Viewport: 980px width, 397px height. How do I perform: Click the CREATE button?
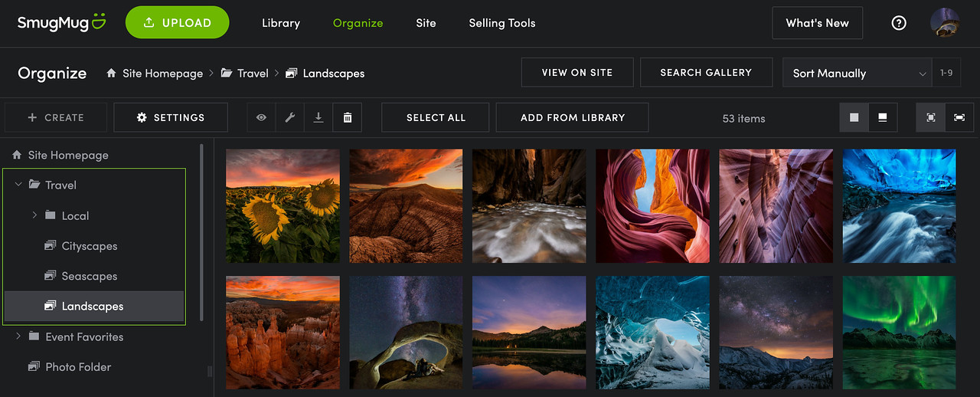coord(55,117)
